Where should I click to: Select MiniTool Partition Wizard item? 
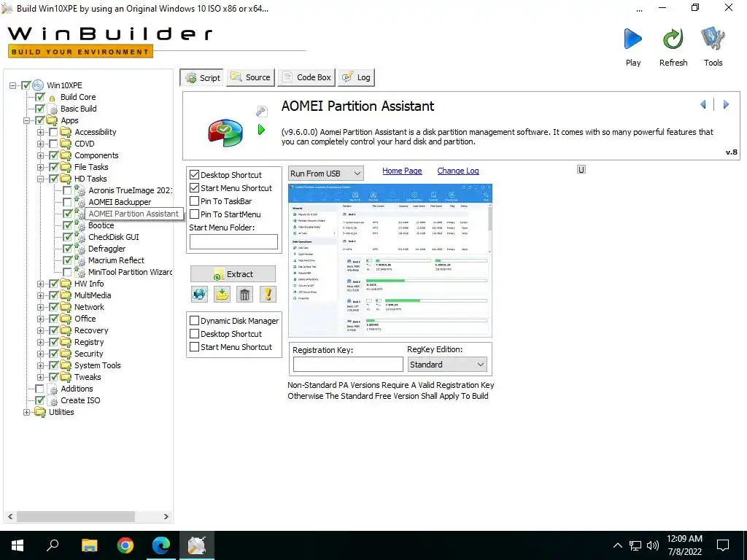tap(130, 272)
